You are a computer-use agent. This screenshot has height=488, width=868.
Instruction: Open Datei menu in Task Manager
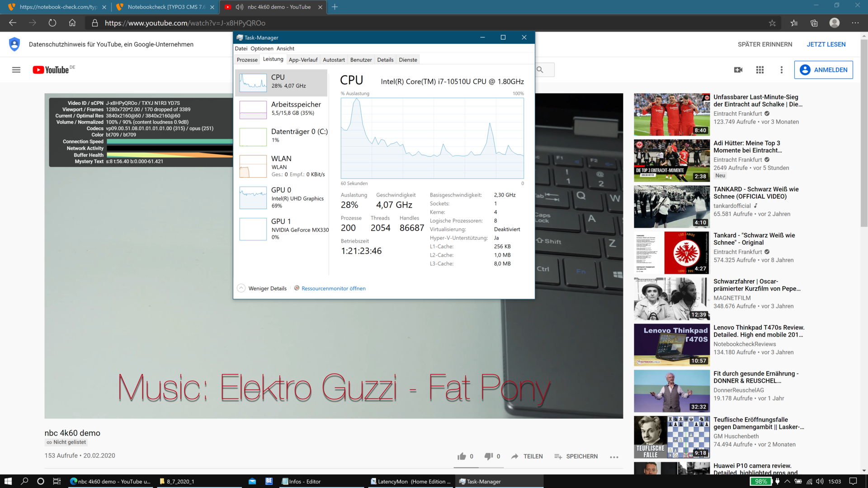(x=241, y=48)
